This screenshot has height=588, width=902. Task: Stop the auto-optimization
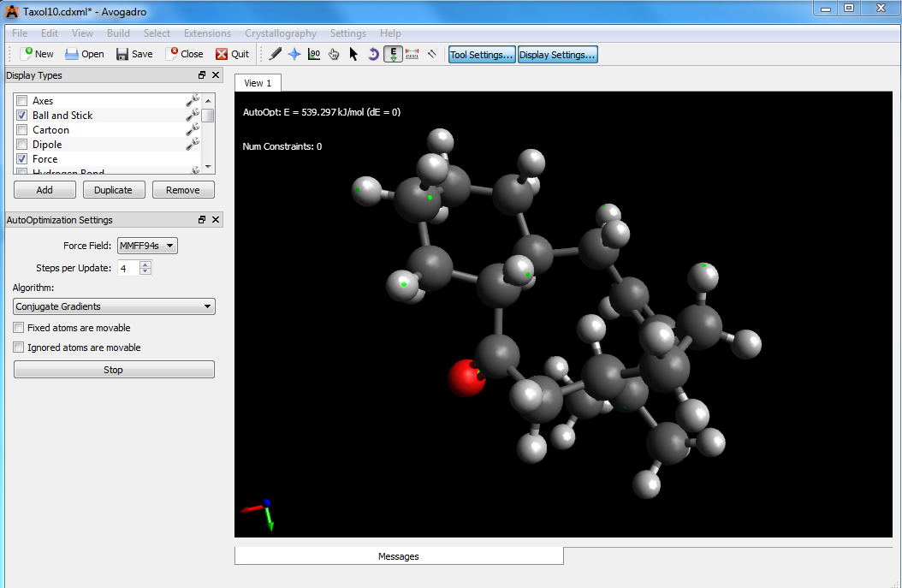point(114,370)
